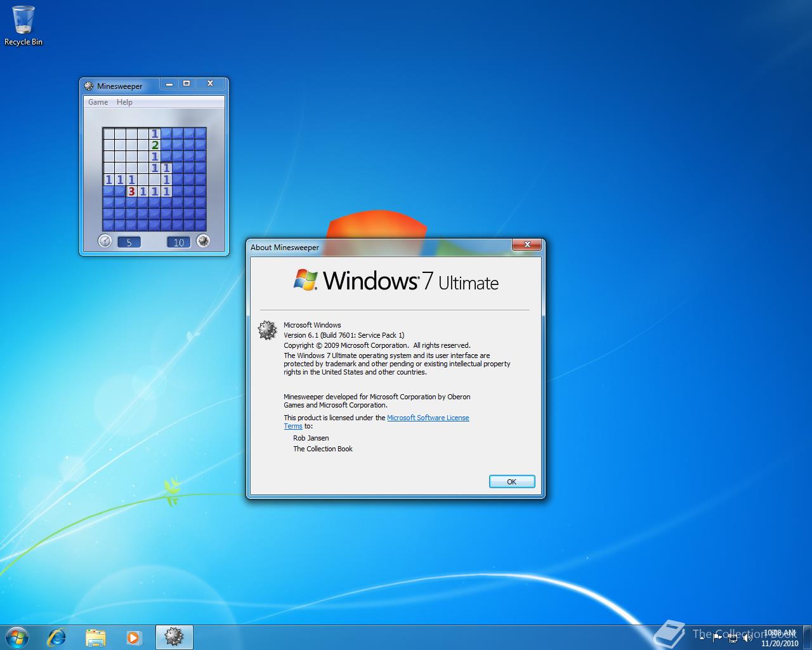Image resolution: width=812 pixels, height=650 pixels.
Task: Click the Minesweeper developed by Oberon Games text
Action: pyautogui.click(x=377, y=401)
